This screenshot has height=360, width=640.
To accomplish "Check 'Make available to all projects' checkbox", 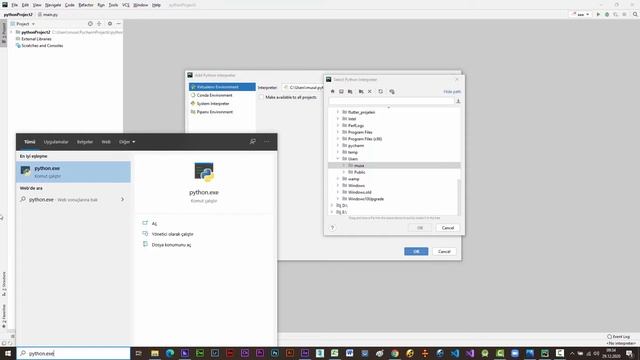I will point(261,97).
